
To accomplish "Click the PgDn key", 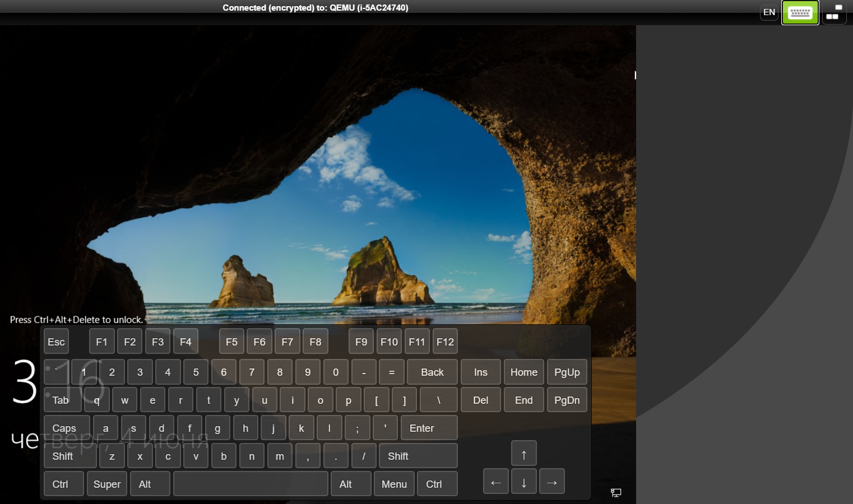I will [567, 400].
